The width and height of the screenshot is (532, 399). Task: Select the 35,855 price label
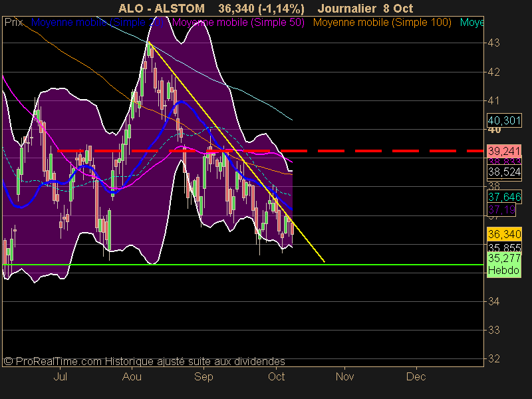[504, 247]
